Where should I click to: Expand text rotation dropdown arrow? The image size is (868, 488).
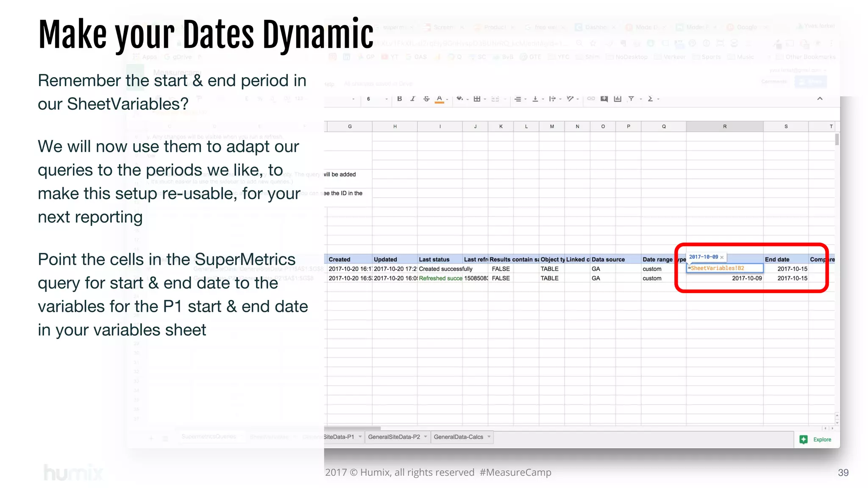coord(578,100)
